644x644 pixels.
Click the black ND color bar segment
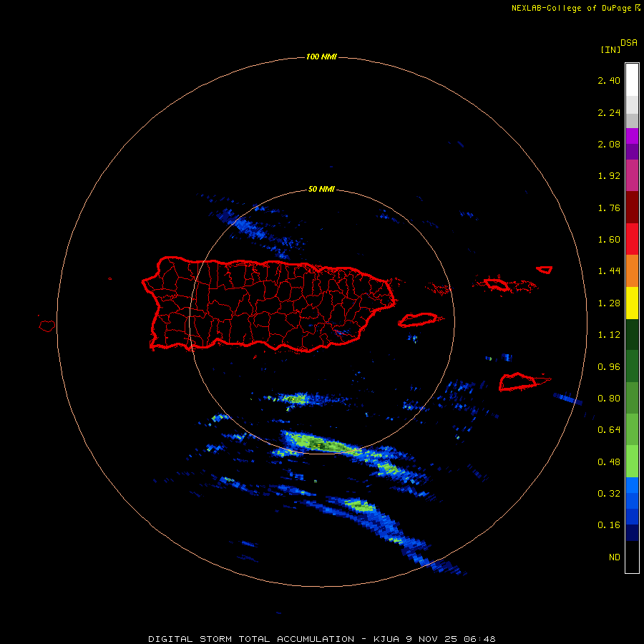click(632, 557)
